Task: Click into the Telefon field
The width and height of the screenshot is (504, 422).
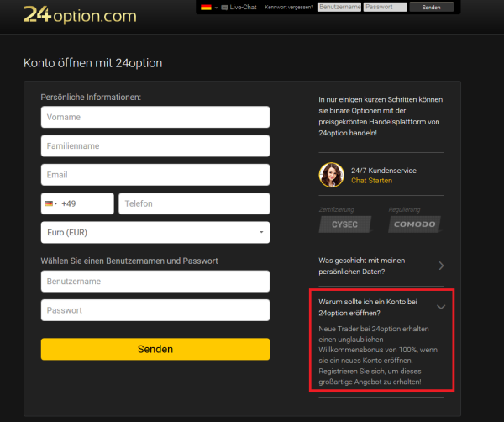Action: point(194,203)
